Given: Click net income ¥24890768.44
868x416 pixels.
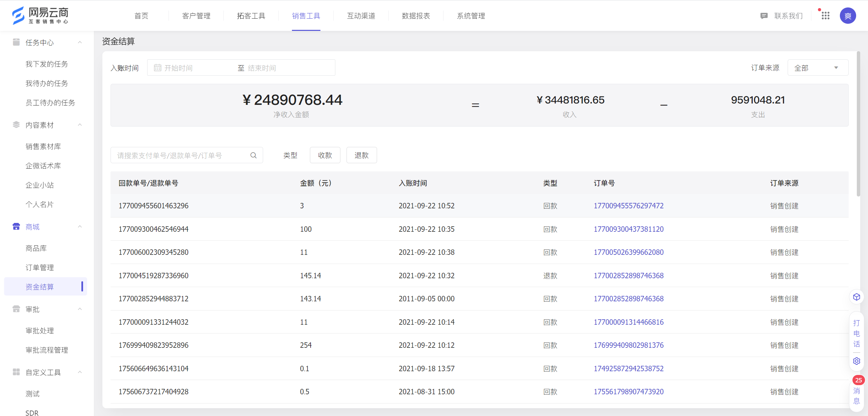Looking at the screenshot, I should point(292,100).
